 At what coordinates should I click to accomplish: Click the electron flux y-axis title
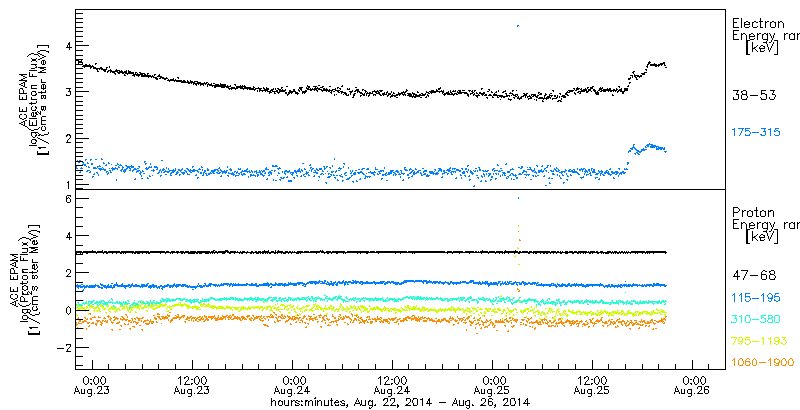(x=34, y=98)
